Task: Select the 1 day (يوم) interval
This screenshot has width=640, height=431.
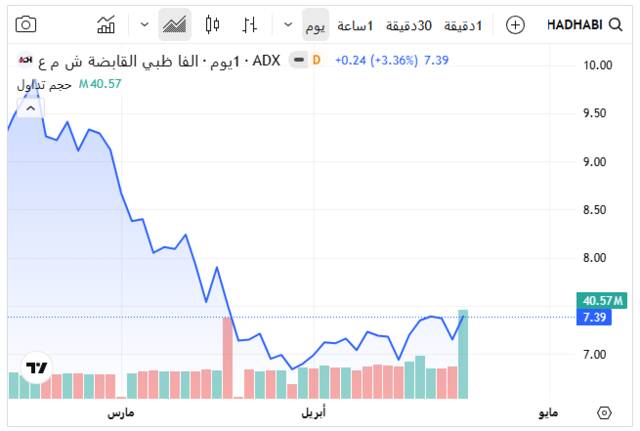Action: [x=315, y=24]
